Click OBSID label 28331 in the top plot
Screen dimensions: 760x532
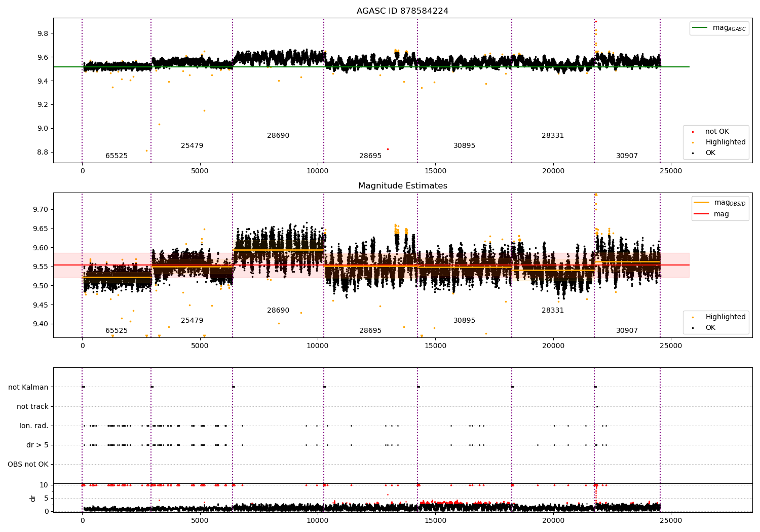tap(553, 136)
